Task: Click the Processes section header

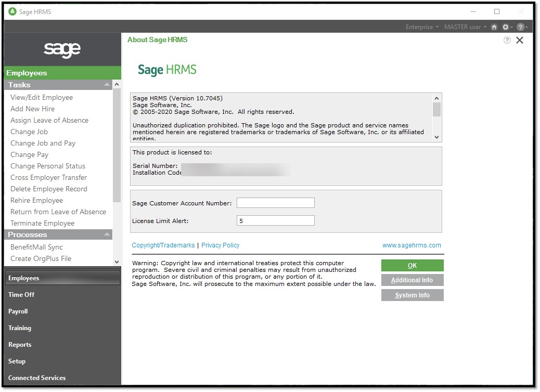Action: [x=58, y=234]
